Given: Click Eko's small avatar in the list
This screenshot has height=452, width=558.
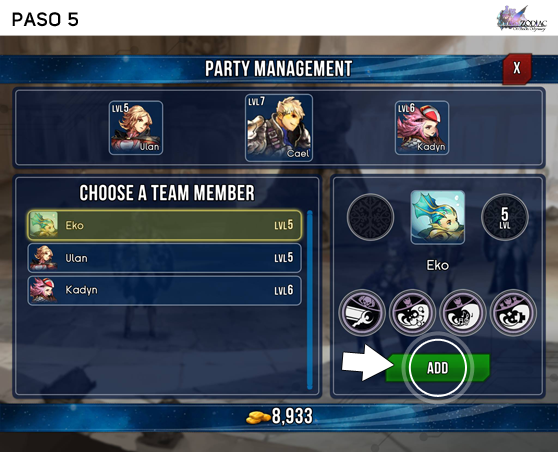Looking at the screenshot, I should click(x=43, y=225).
